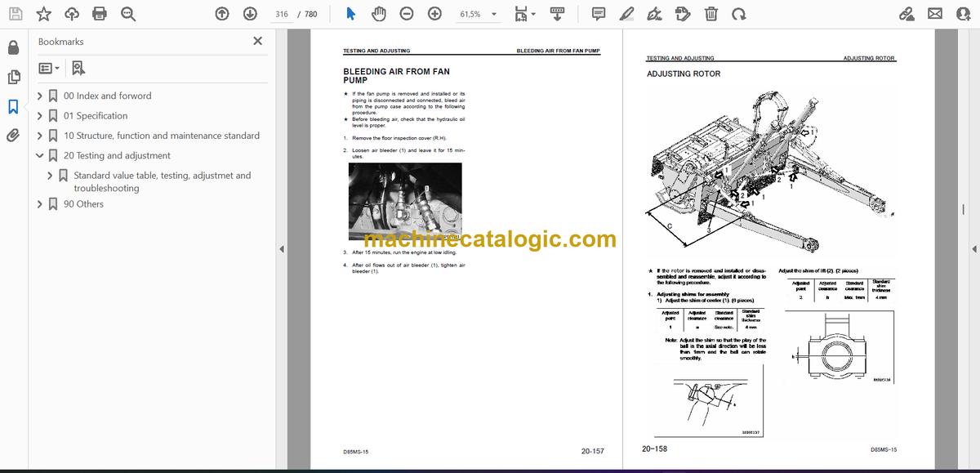Screen dimensions: 980x473
Task: Open the 10 Structure, function and maintenance bookmark
Action: [x=161, y=136]
